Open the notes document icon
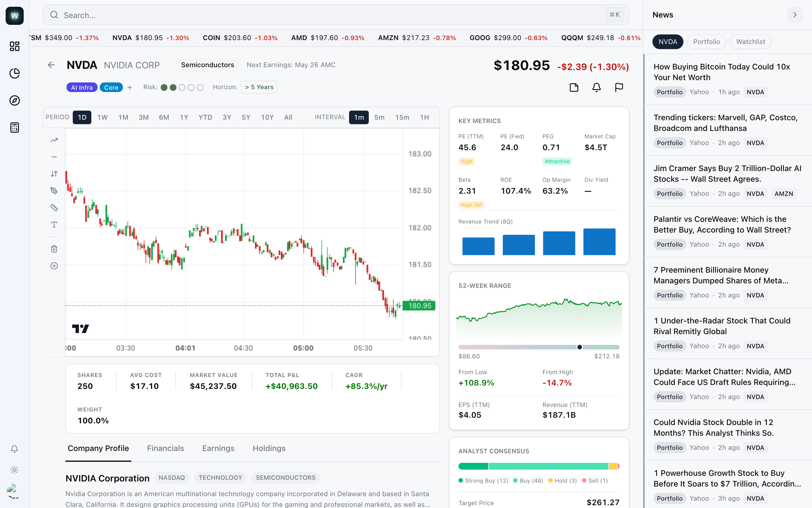 tap(574, 87)
